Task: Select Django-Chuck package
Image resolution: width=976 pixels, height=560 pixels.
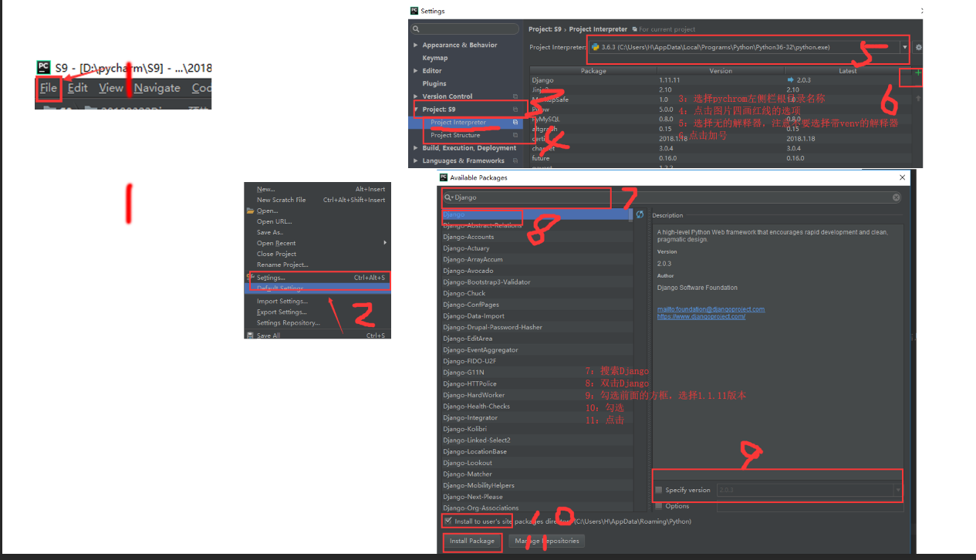Action: (537, 293)
